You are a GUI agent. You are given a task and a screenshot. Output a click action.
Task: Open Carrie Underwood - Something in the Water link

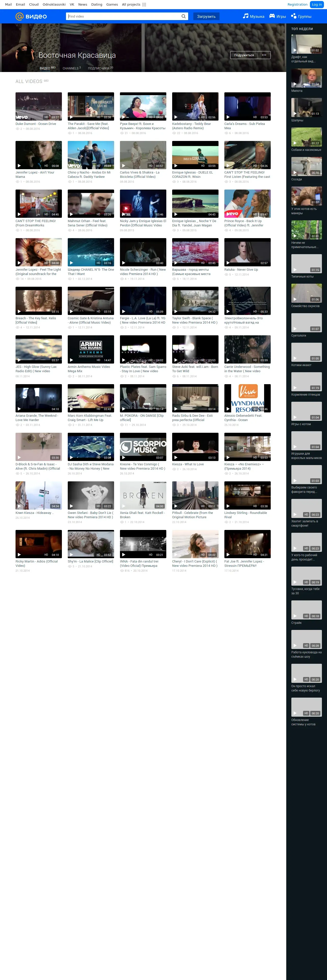pos(247,369)
